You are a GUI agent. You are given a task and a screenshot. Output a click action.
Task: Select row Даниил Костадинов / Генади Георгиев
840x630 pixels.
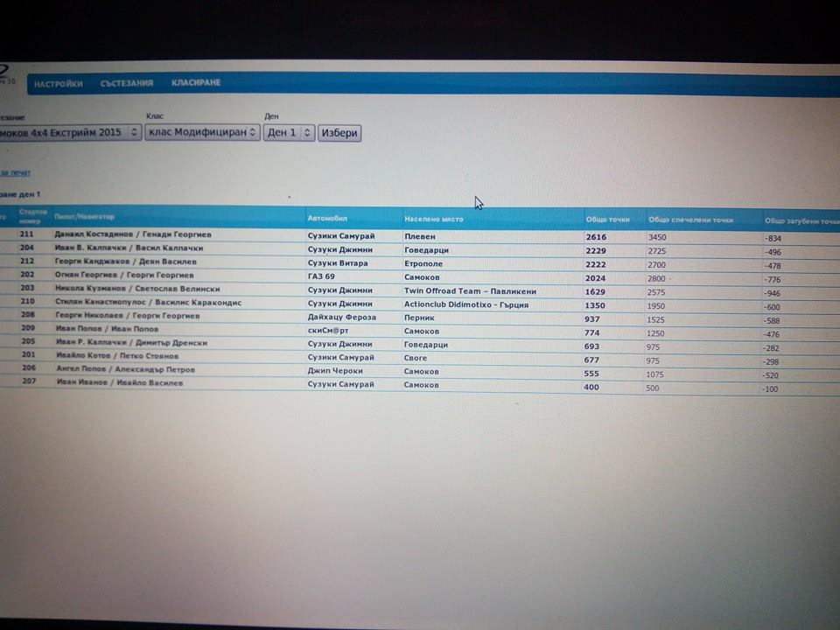point(420,235)
